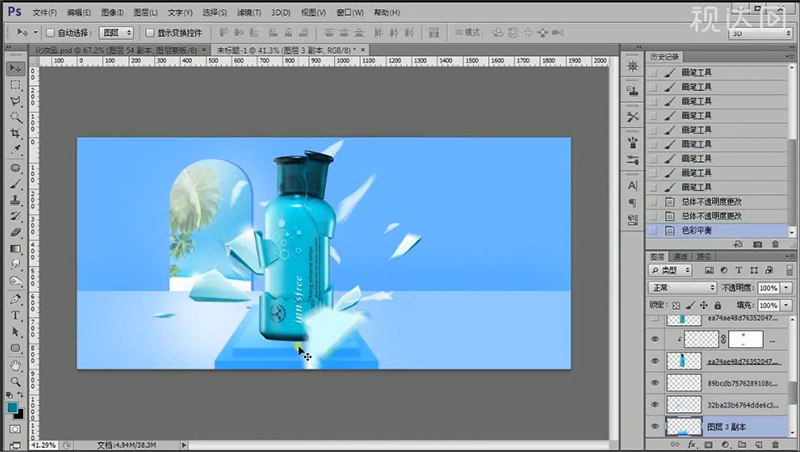Set the foreground color swatch
800x452 pixels.
click(12, 408)
